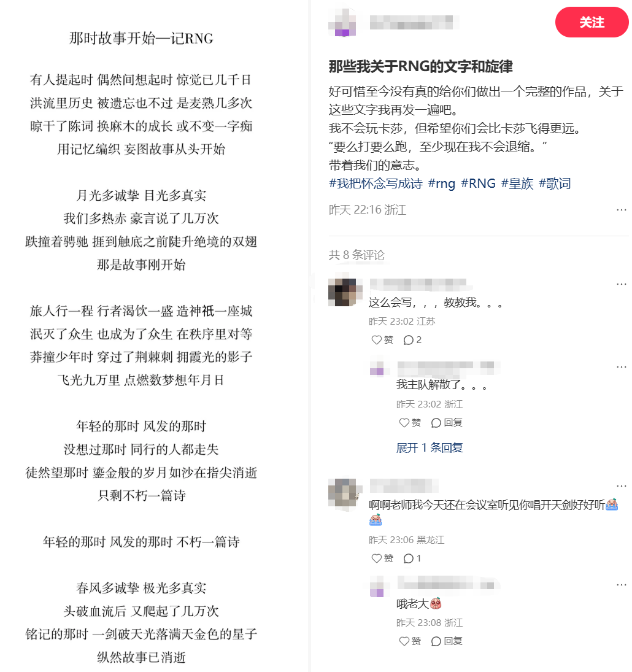Expand 展开 1 条回复 hidden replies
The width and height of the screenshot is (632, 672).
pyautogui.click(x=430, y=447)
